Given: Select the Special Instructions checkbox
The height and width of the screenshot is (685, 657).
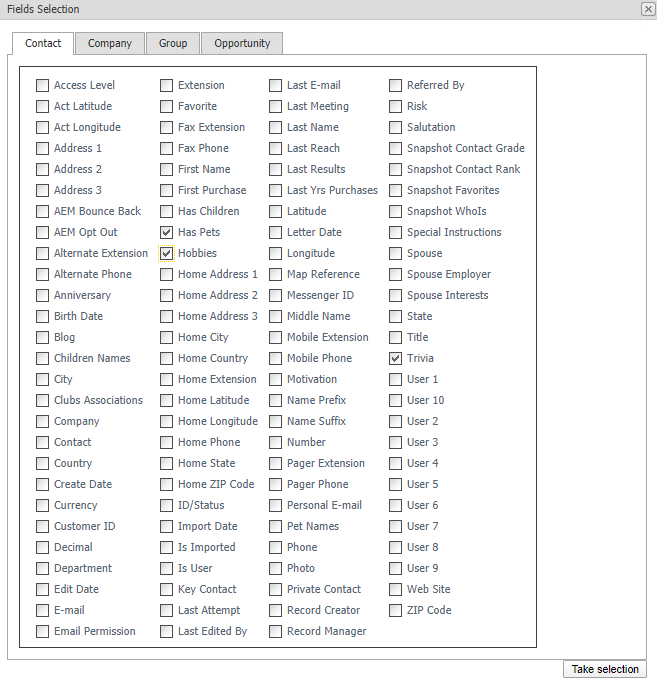Looking at the screenshot, I should pos(395,232).
